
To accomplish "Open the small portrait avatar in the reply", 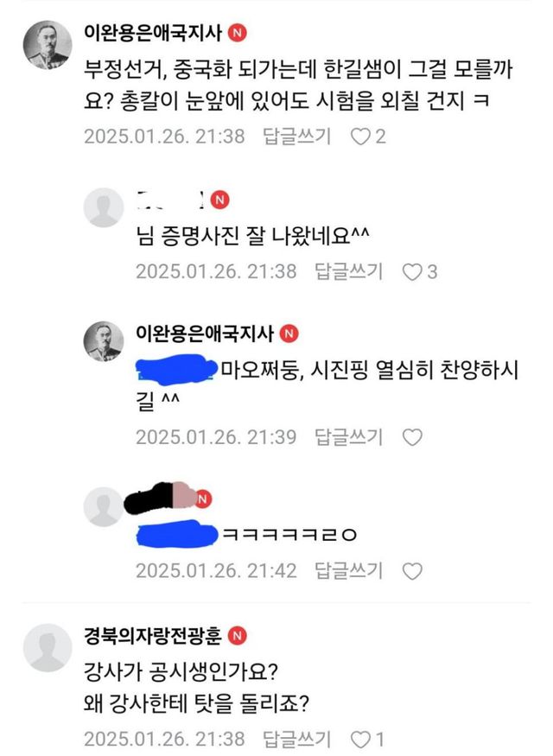I will (103, 341).
